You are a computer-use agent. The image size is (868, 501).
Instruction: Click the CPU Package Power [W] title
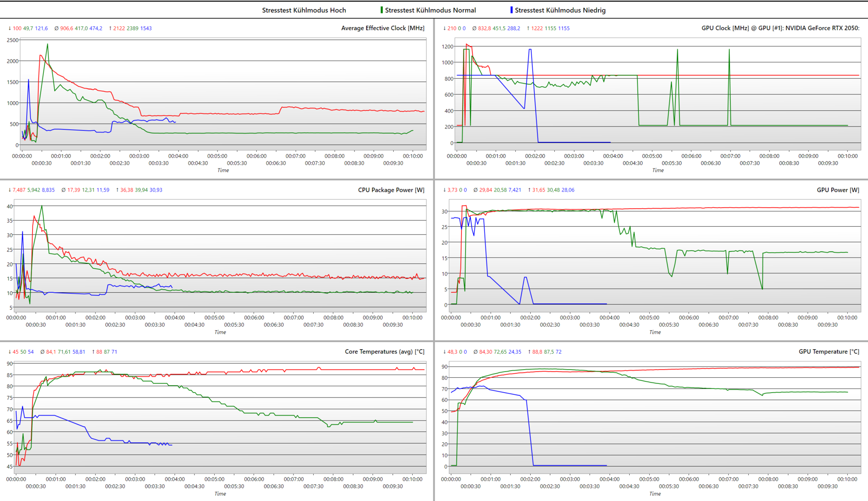tap(391, 190)
